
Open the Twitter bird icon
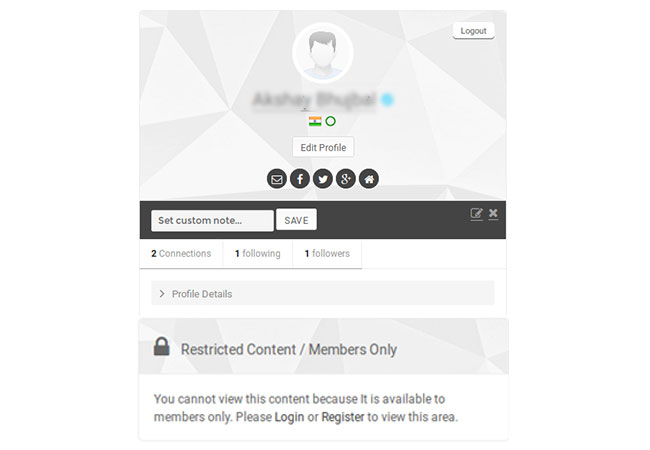pos(323,179)
